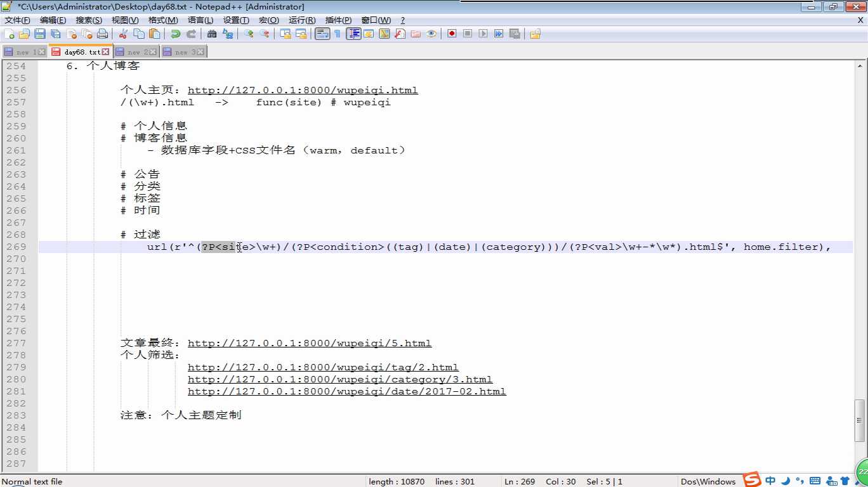Close the day68.txt tab with its X

[x=105, y=52]
